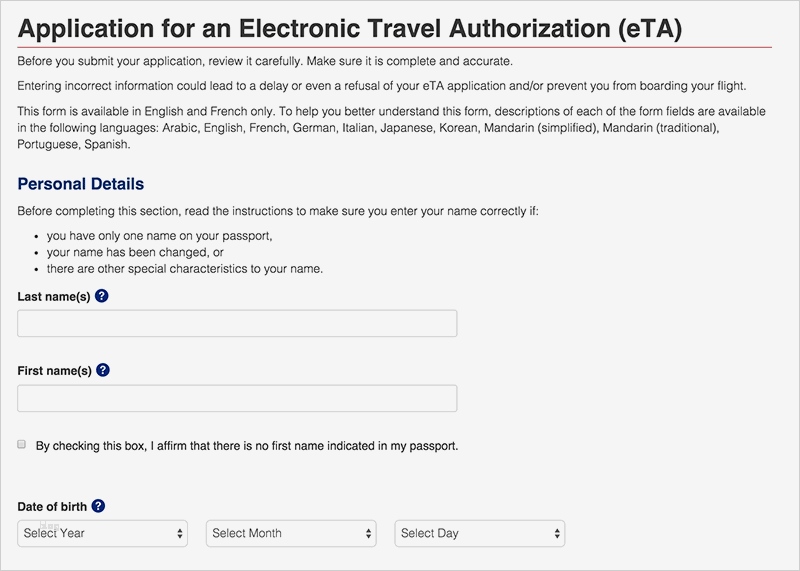
Task: Focus the Last name(s) text field
Action: click(x=237, y=323)
